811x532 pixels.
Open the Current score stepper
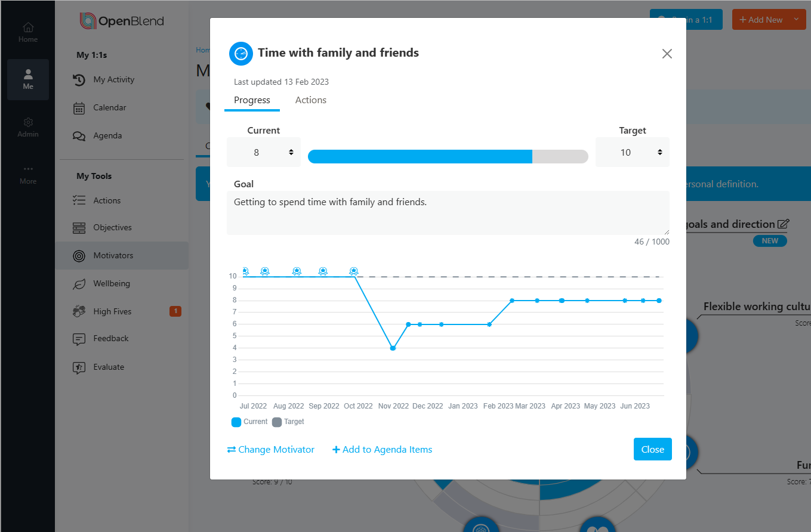coord(264,152)
